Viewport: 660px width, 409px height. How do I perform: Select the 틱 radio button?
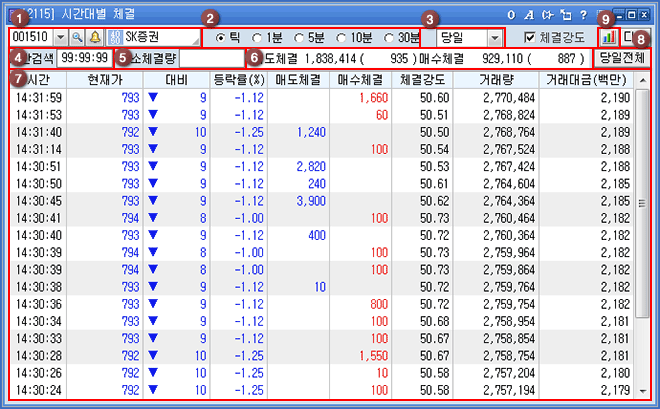(222, 37)
